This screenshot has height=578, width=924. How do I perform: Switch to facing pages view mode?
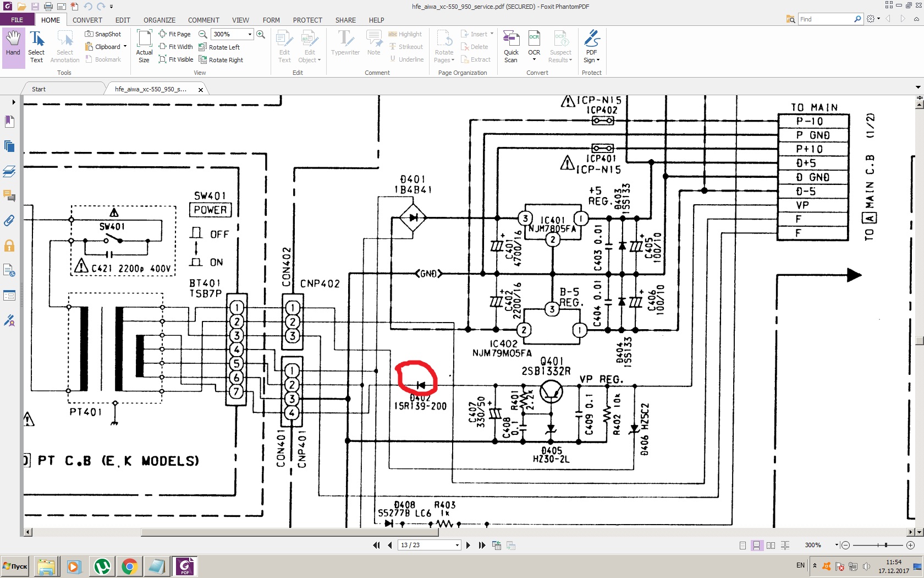(x=771, y=545)
